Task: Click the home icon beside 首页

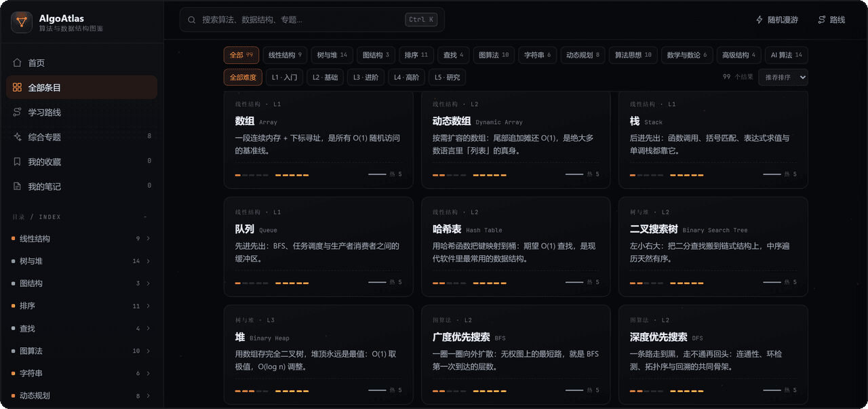Action: pyautogui.click(x=18, y=62)
